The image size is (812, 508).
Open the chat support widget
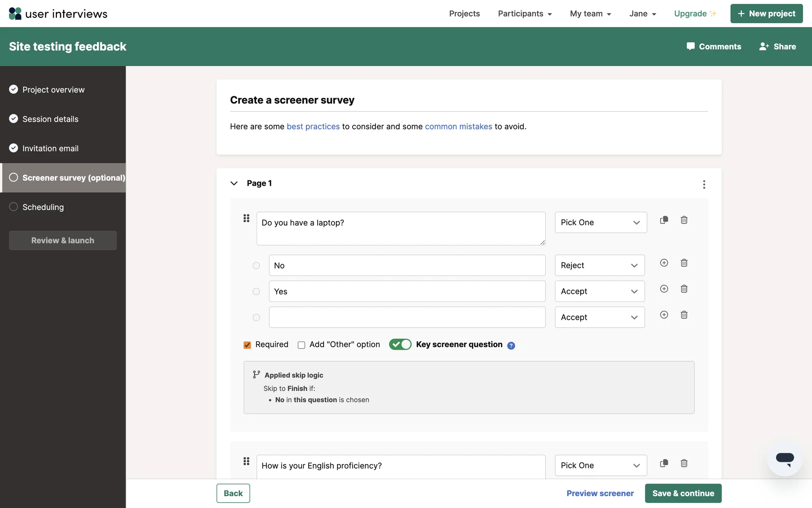tap(785, 459)
